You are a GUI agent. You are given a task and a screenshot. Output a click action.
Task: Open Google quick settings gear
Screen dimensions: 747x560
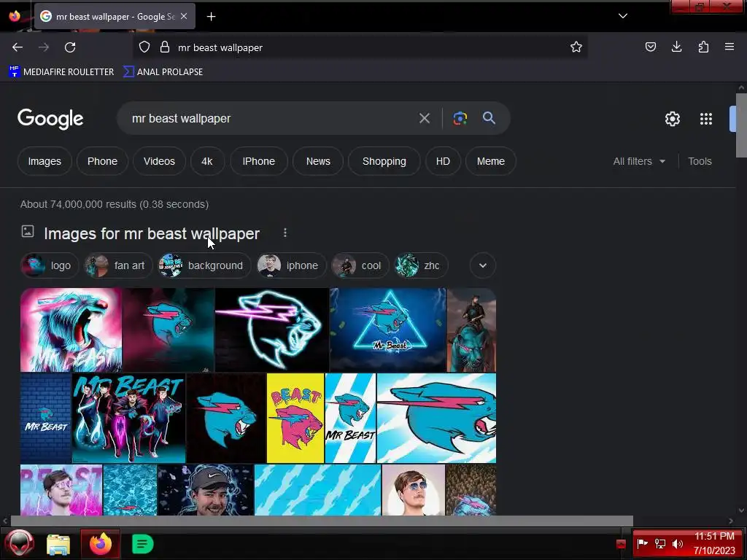(x=672, y=119)
